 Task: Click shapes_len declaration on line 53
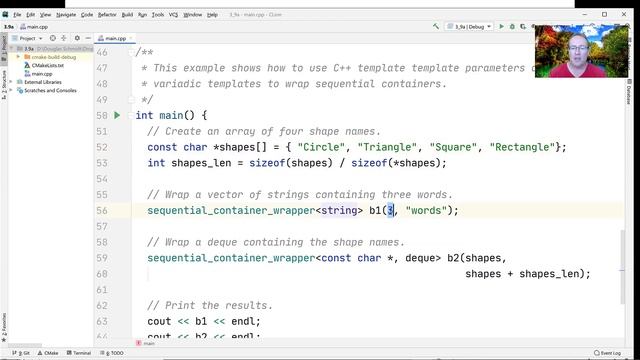click(201, 163)
